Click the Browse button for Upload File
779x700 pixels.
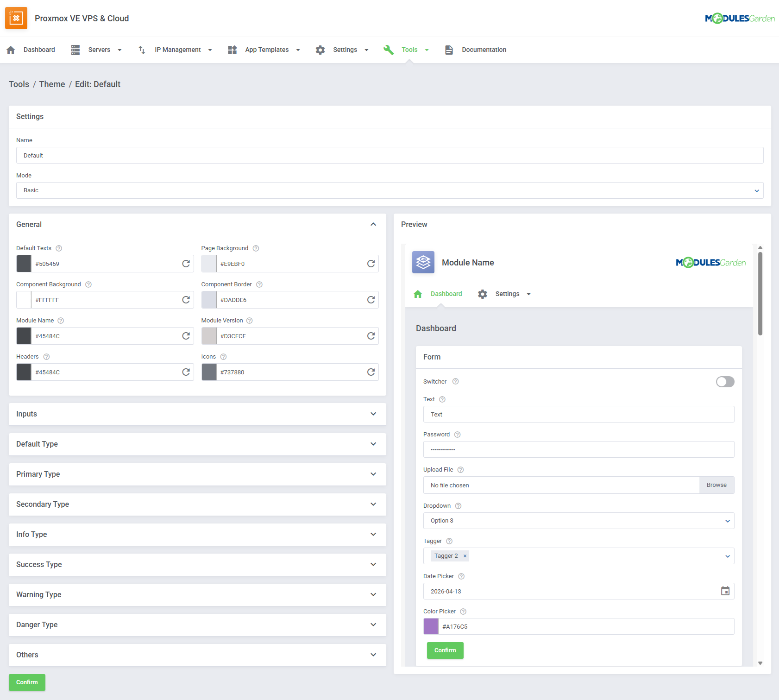pos(716,485)
